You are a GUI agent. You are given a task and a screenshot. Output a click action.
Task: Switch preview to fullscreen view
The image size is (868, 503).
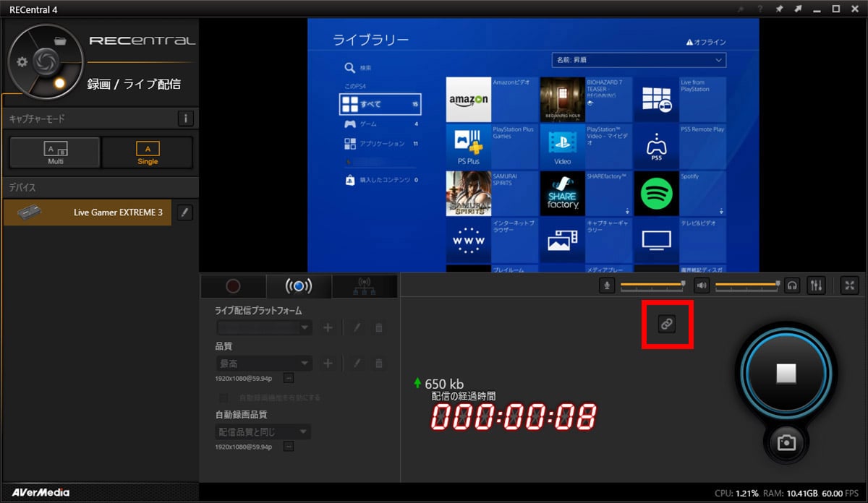click(x=851, y=285)
